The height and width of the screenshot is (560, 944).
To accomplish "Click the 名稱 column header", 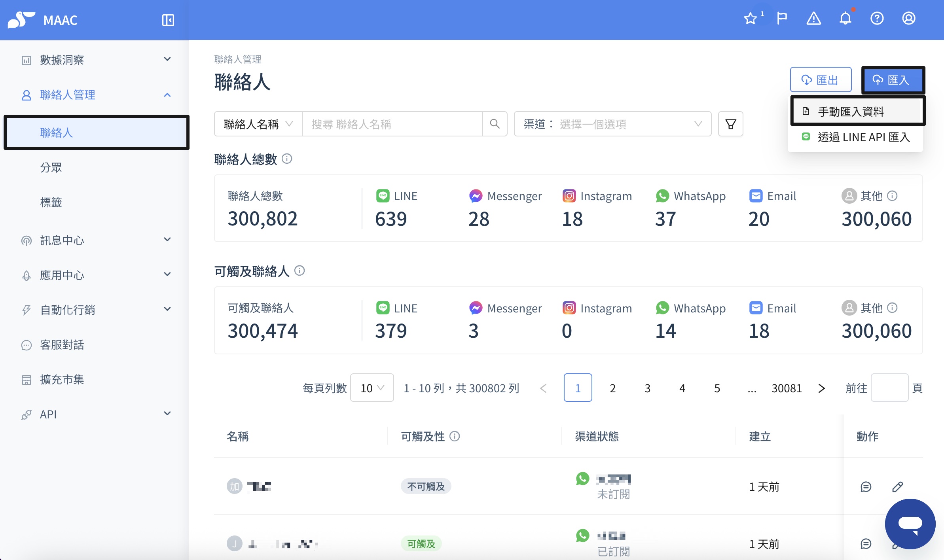I will pyautogui.click(x=238, y=436).
